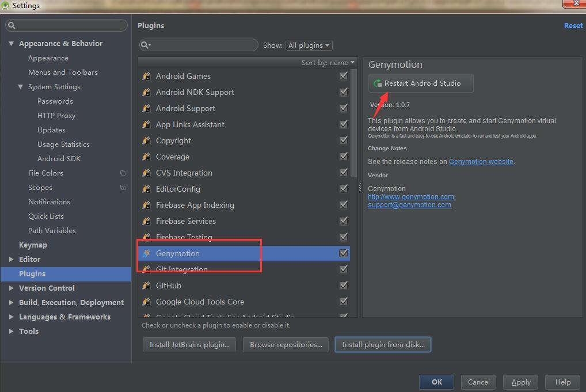Click the Coverage plugin icon

[146, 157]
